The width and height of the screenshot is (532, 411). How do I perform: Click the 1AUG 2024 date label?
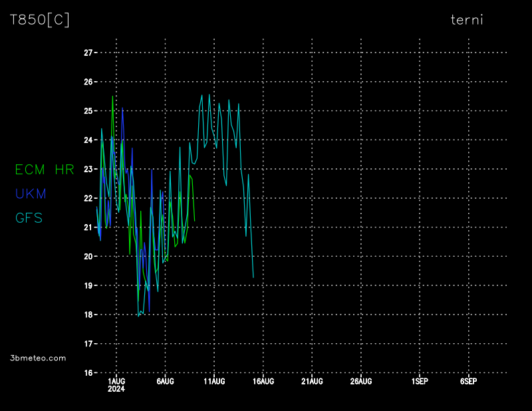click(116, 385)
